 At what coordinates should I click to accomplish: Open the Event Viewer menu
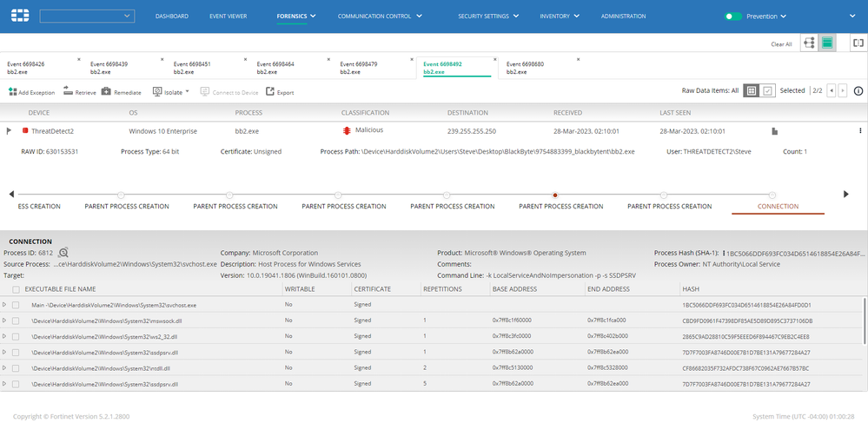[x=230, y=16]
